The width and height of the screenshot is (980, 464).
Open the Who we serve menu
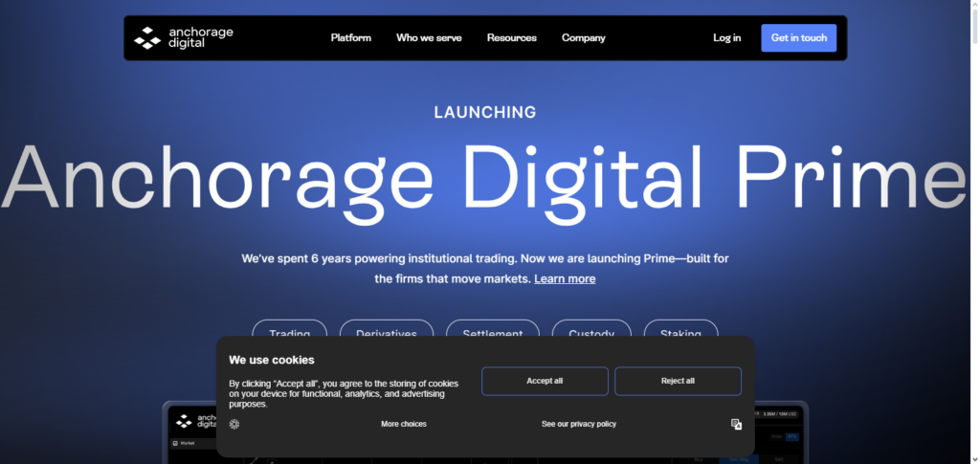coord(429,37)
